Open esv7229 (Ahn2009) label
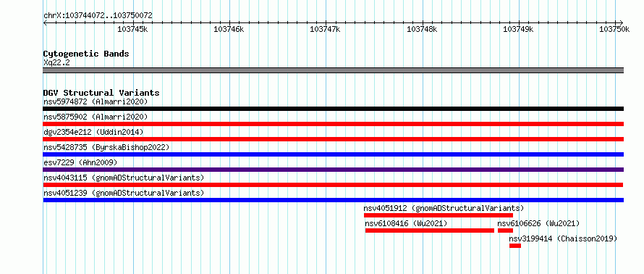Viewport: 644px width, 274px height. pos(80,162)
